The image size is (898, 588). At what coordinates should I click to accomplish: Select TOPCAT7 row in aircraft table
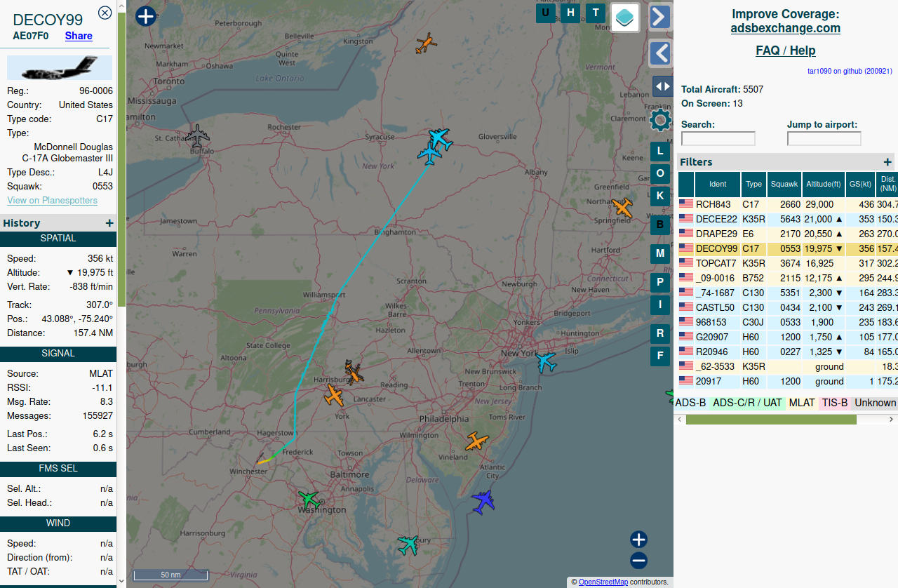788,264
